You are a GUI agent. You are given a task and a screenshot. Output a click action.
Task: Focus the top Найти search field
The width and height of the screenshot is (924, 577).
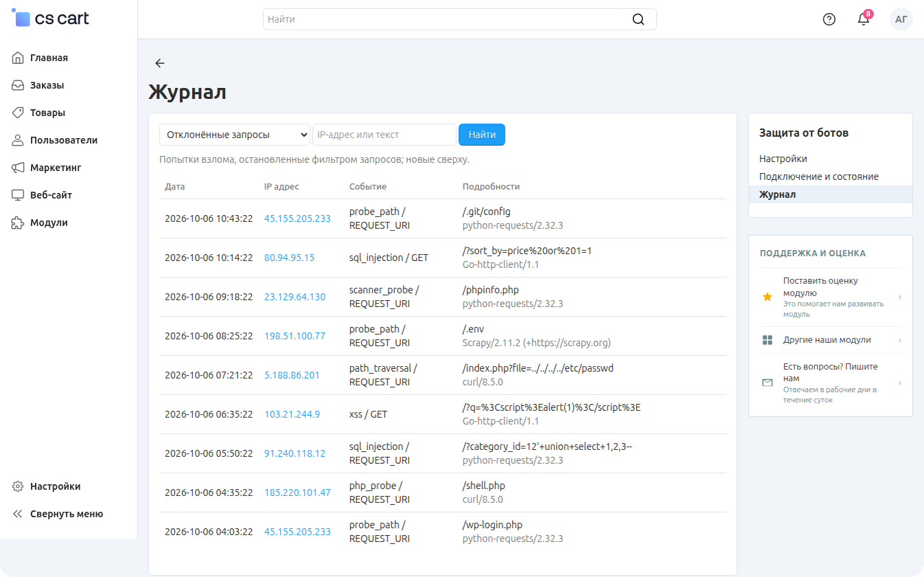pos(459,19)
